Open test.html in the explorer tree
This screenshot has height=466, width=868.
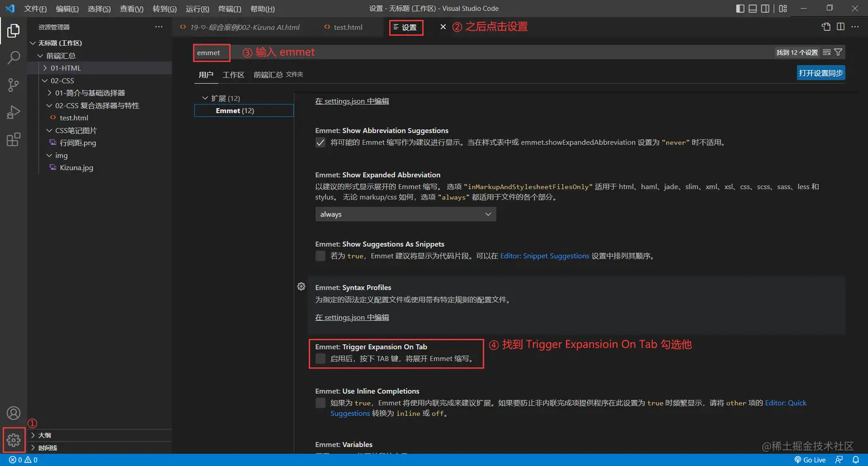pyautogui.click(x=73, y=118)
